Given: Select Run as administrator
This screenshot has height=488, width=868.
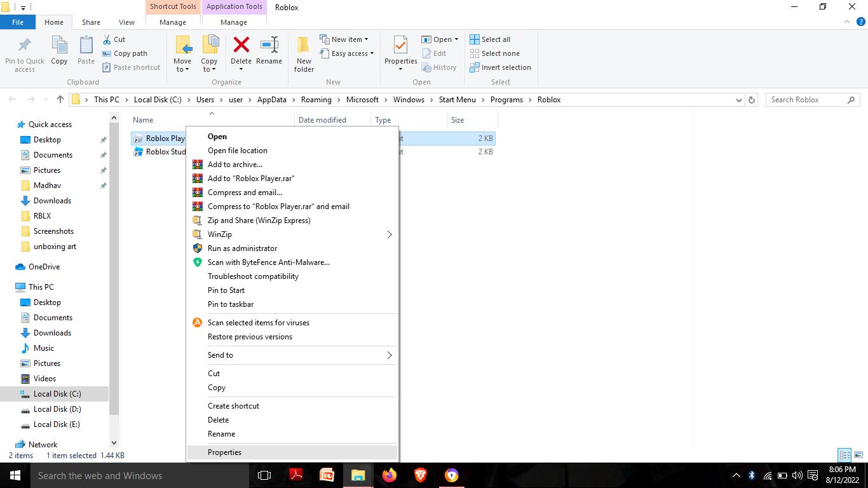Looking at the screenshot, I should tap(292, 248).
